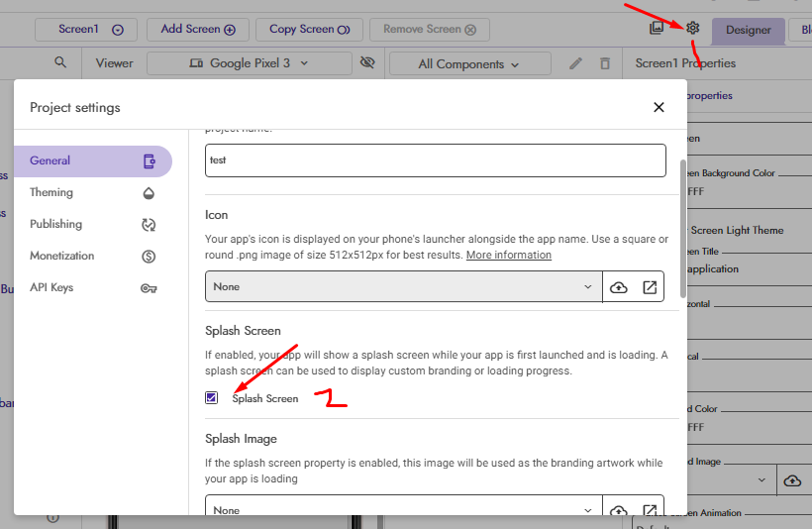
Task: Toggle hidden components visibility eye icon
Action: tap(367, 63)
